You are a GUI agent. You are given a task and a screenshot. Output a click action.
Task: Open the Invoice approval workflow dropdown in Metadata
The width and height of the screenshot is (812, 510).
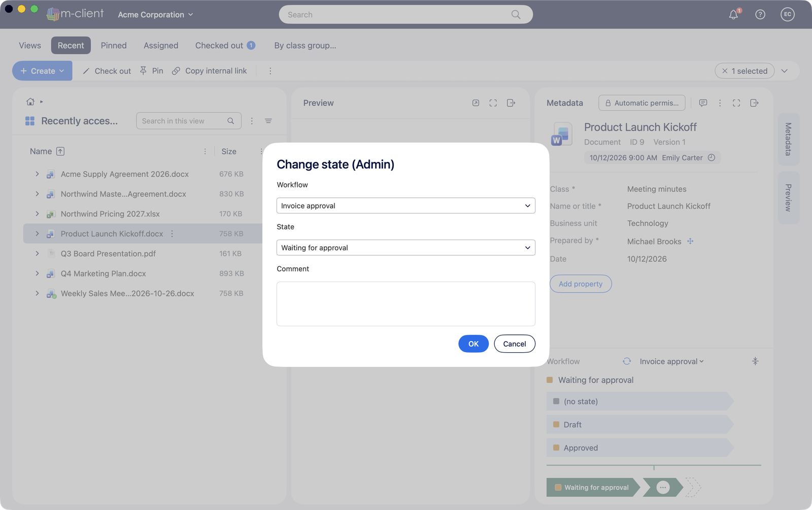(x=671, y=361)
